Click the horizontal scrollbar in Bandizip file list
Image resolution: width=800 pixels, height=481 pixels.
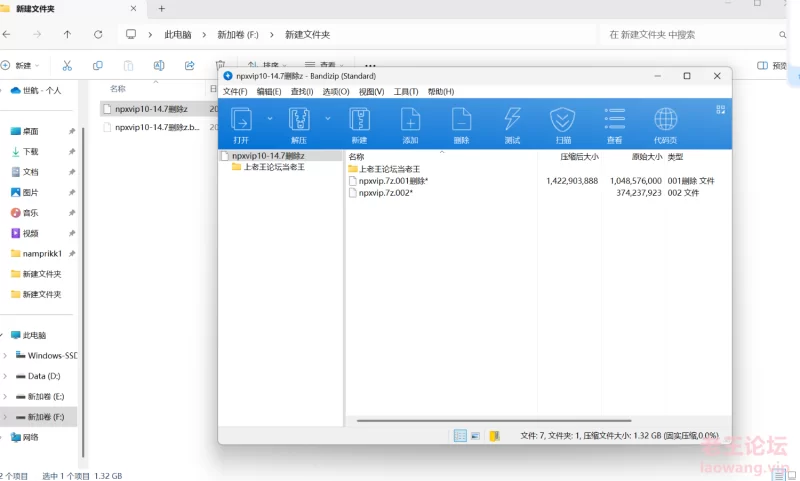point(494,421)
